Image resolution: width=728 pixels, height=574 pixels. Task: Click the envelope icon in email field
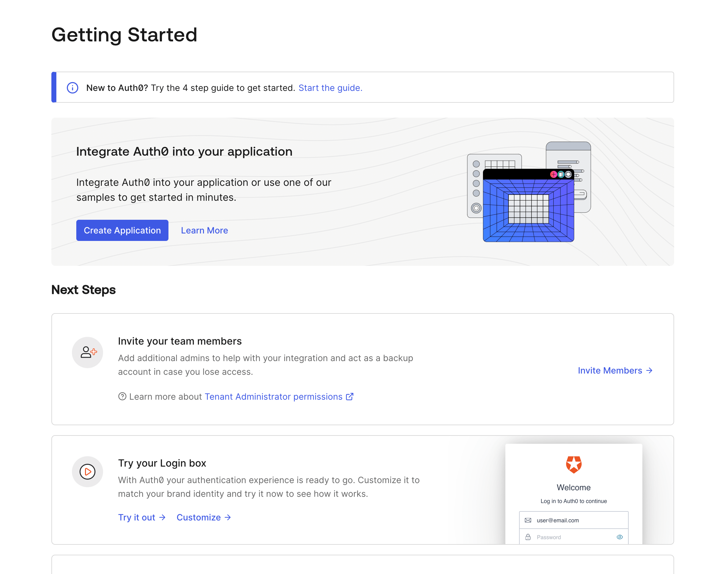tap(528, 520)
